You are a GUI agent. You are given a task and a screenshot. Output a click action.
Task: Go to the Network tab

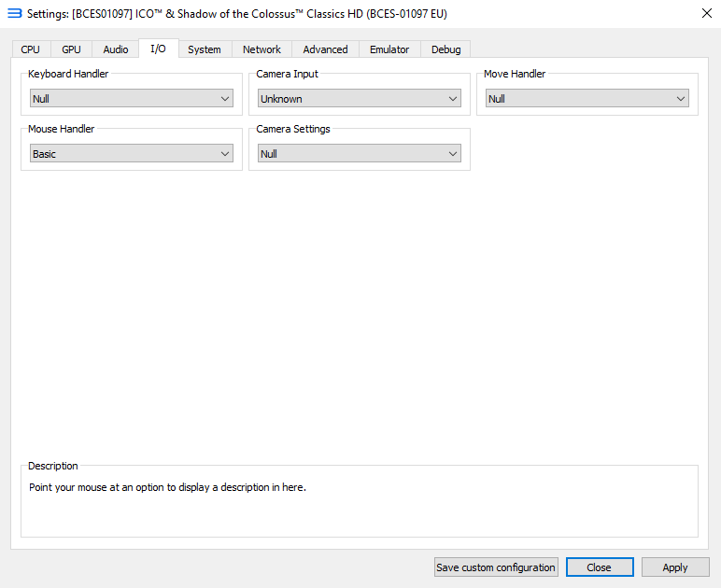262,49
